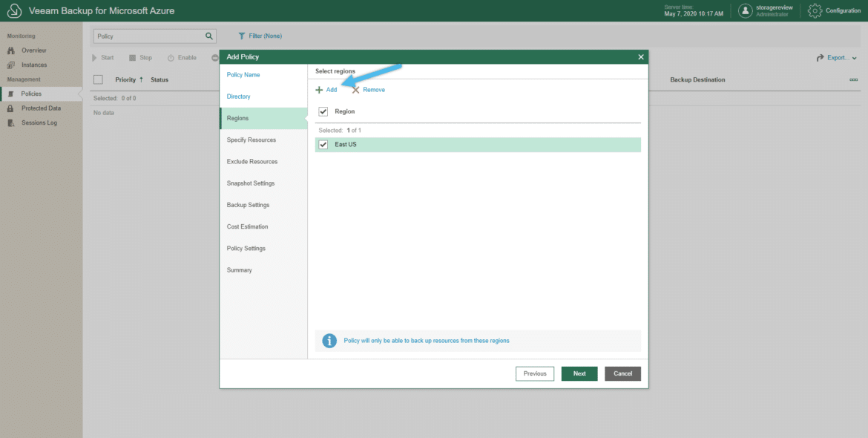Open the Snapshot Settings wizard step

[x=251, y=183]
